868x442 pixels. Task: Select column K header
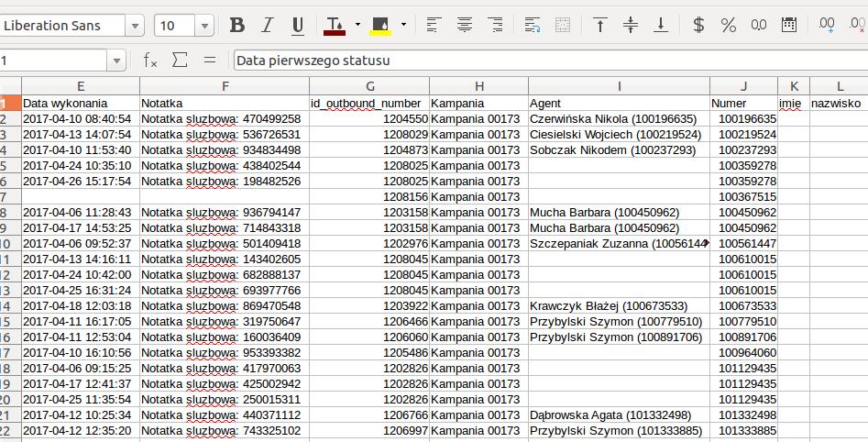(794, 86)
